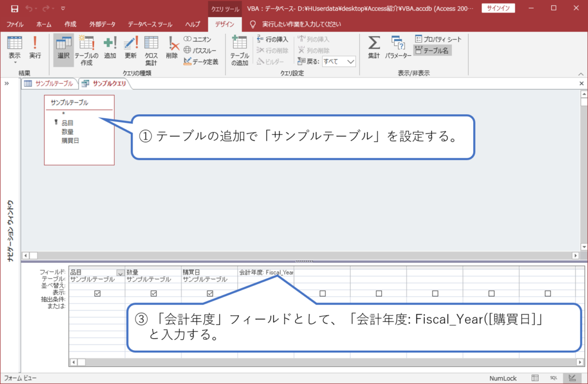Click the 数量 field cell in grid
Viewport: 588px width, 384px height.
153,272
